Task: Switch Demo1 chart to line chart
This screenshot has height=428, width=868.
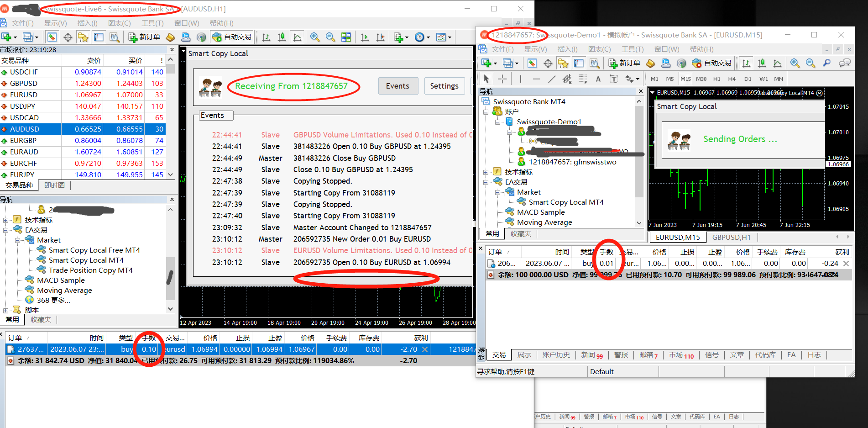Action: tap(777, 63)
